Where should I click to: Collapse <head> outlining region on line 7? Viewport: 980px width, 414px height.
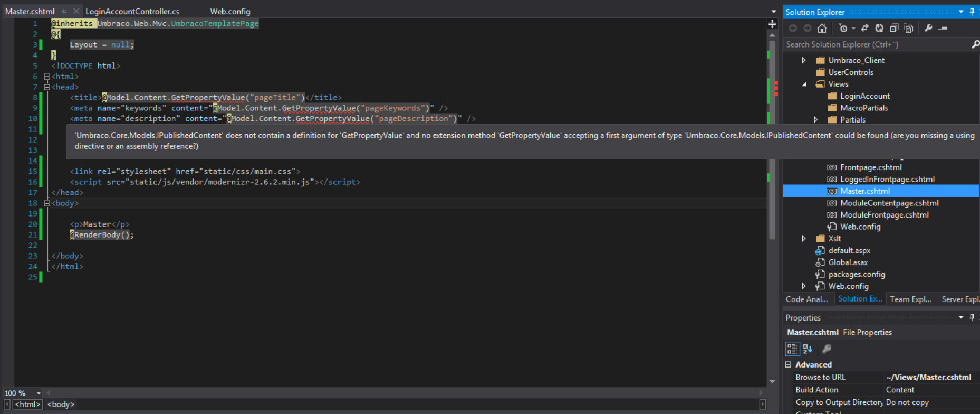pos(47,87)
